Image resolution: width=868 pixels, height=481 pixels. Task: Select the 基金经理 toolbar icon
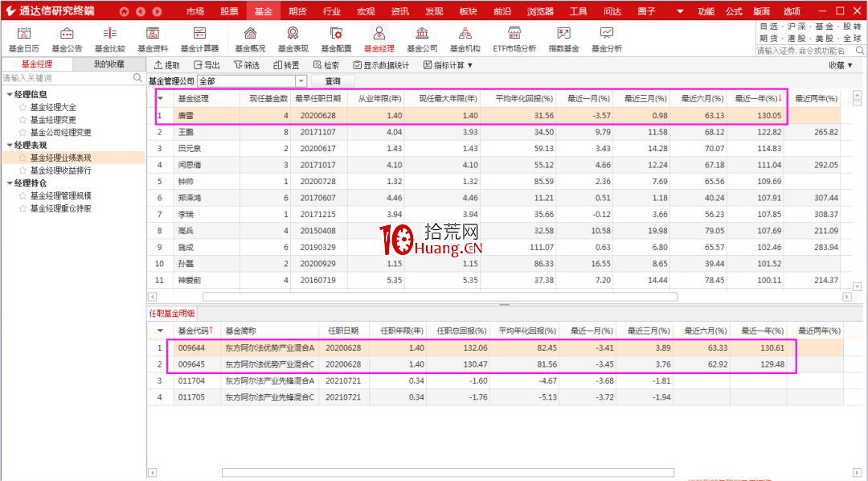pos(379,39)
